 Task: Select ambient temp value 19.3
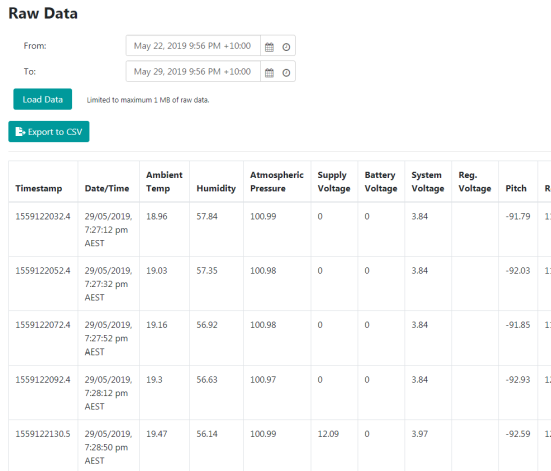point(154,380)
